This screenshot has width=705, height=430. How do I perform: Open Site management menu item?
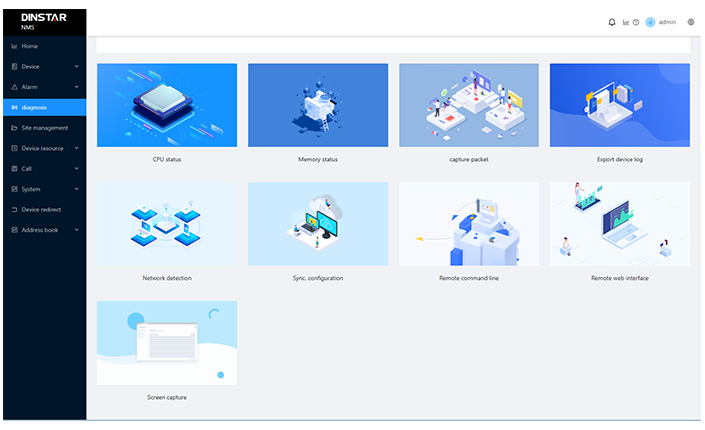pos(45,128)
